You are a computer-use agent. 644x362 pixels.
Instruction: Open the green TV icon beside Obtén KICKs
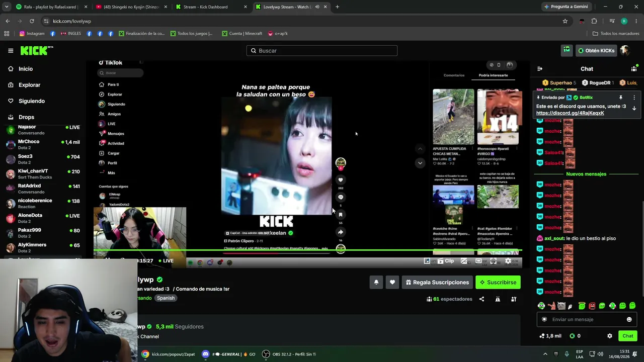click(x=567, y=50)
